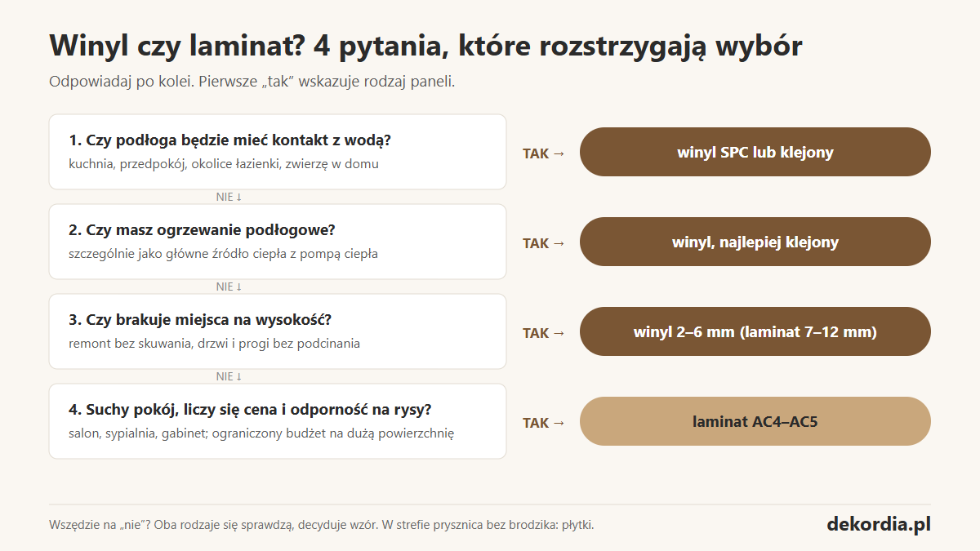Select question 2 about ogrzewanie podłogowe
The height and width of the screenshot is (551, 980).
point(278,242)
